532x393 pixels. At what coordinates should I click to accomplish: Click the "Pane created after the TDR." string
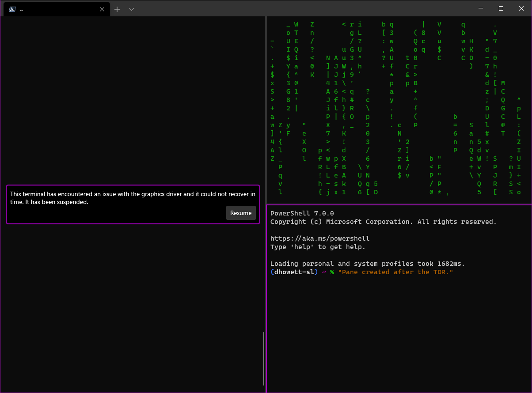tap(395, 272)
